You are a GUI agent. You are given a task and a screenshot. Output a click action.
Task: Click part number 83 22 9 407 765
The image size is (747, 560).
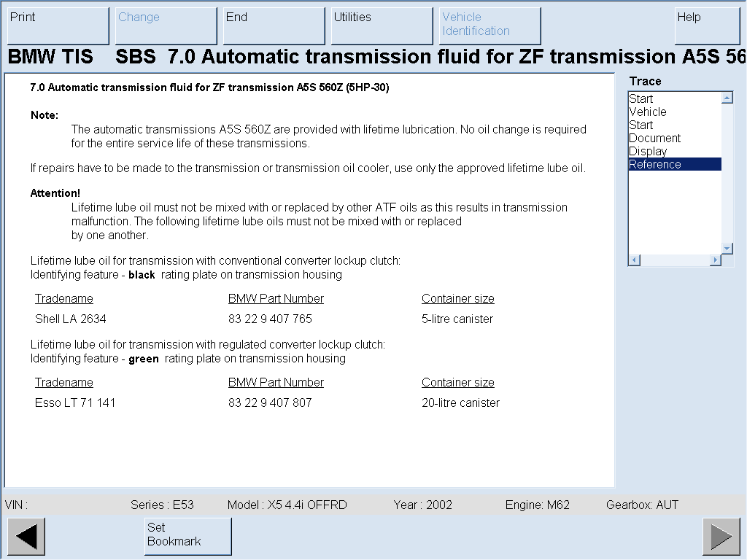tap(270, 319)
